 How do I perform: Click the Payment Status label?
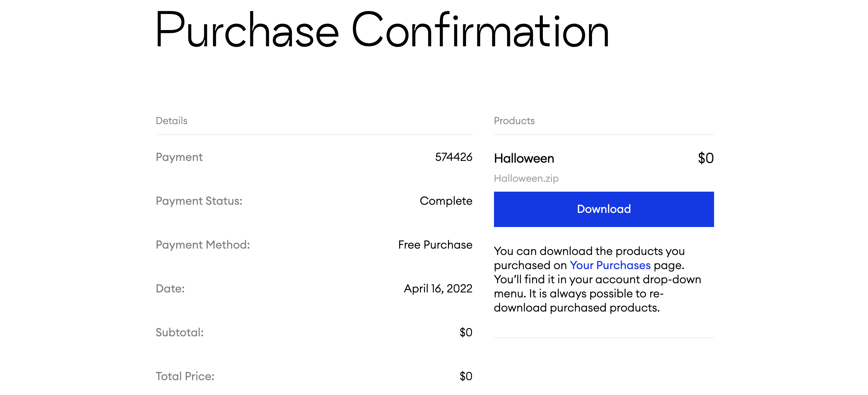199,201
